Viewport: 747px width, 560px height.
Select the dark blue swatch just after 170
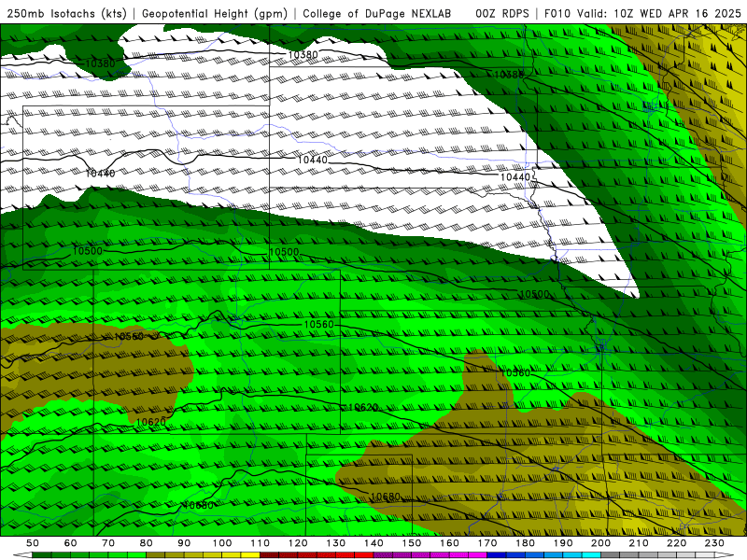point(497,554)
